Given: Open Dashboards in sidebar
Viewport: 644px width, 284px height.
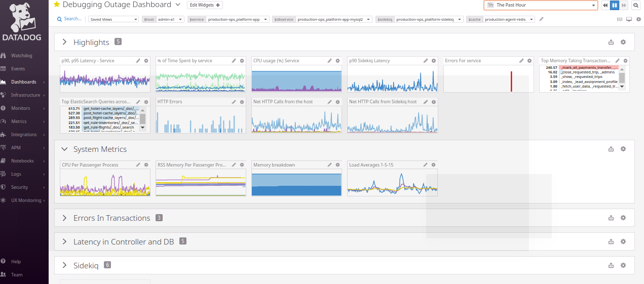Looking at the screenshot, I should [24, 82].
